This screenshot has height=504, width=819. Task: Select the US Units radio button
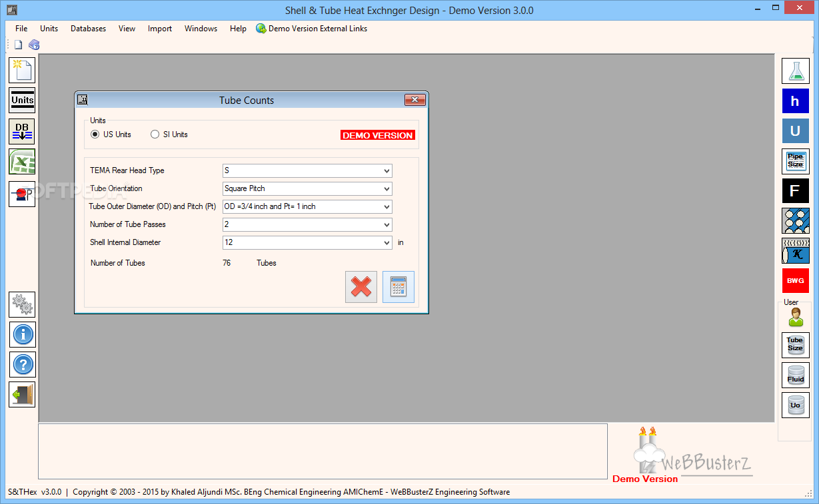point(95,134)
